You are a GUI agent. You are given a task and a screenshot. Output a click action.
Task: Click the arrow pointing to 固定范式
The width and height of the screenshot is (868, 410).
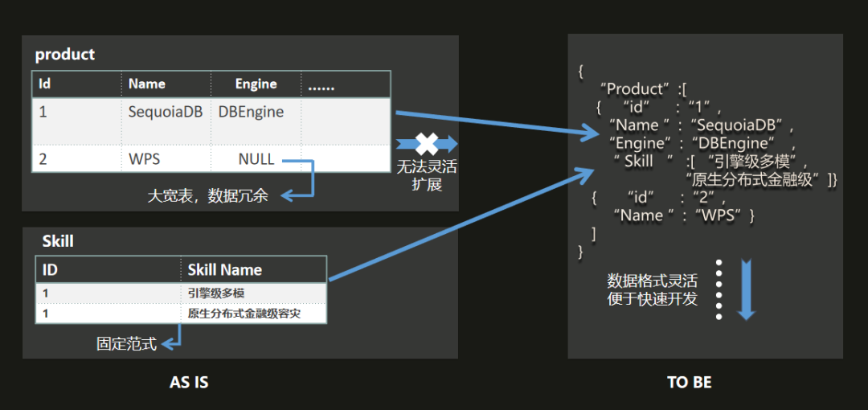pos(173,336)
